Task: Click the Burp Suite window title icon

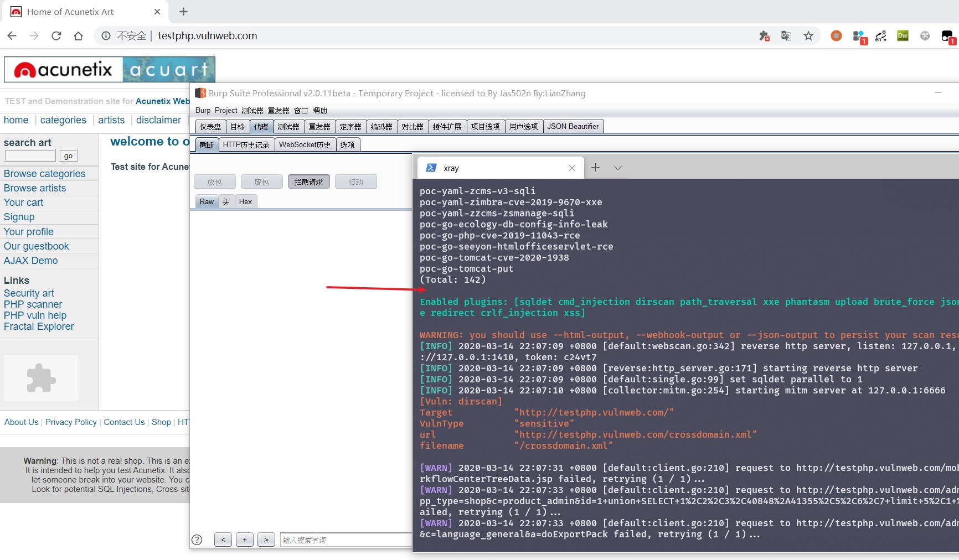Action: [200, 93]
